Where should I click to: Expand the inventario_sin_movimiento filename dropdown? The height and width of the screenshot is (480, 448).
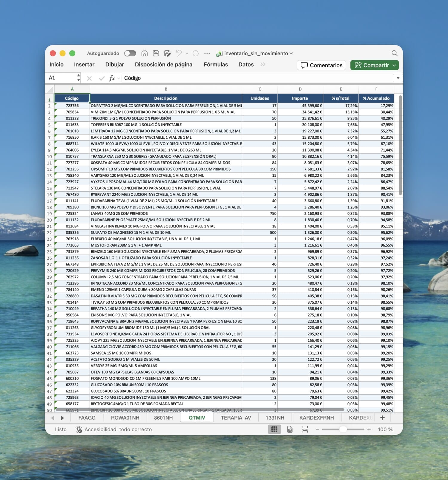click(291, 53)
